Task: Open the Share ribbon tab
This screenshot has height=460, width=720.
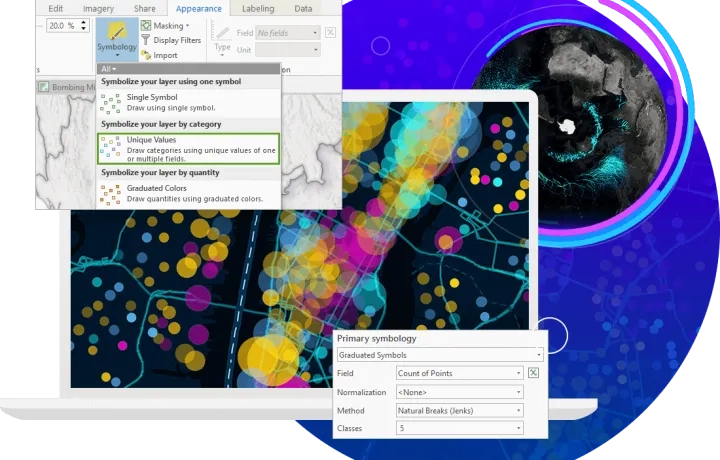Action: click(145, 8)
